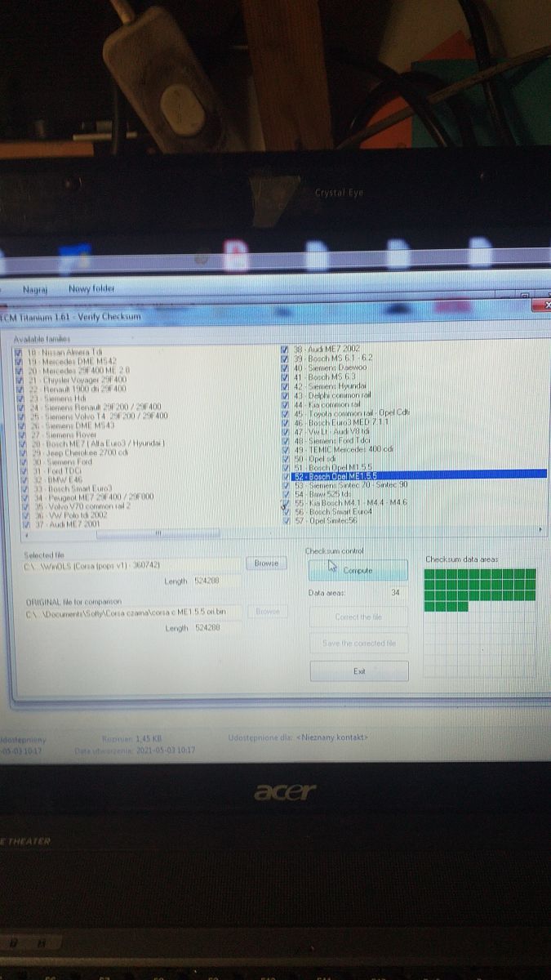Toggle checkbox for Delphi common rail

(x=285, y=394)
